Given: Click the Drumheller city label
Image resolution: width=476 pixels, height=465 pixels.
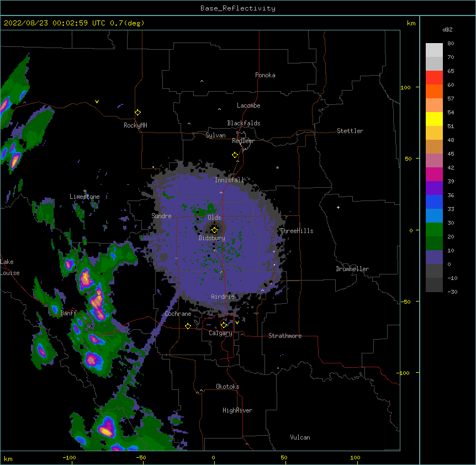Looking at the screenshot, I should tap(352, 269).
